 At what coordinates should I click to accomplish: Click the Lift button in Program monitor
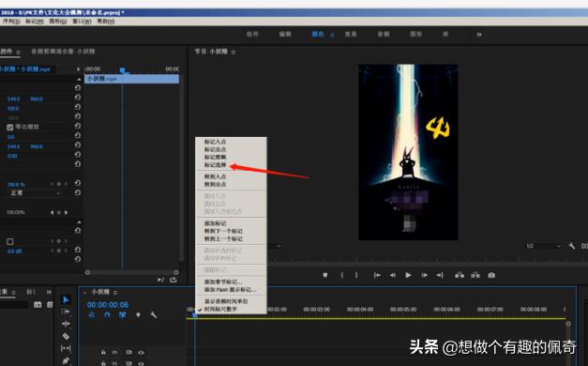(x=460, y=275)
